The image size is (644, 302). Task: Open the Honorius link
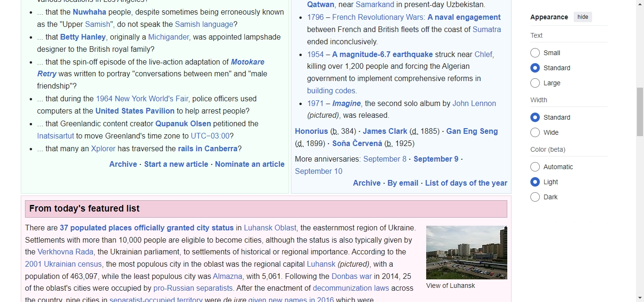[x=311, y=131]
